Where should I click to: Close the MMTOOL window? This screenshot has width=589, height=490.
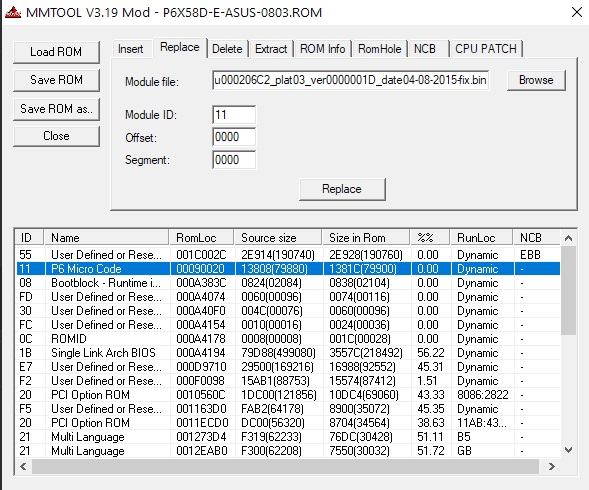(x=577, y=12)
